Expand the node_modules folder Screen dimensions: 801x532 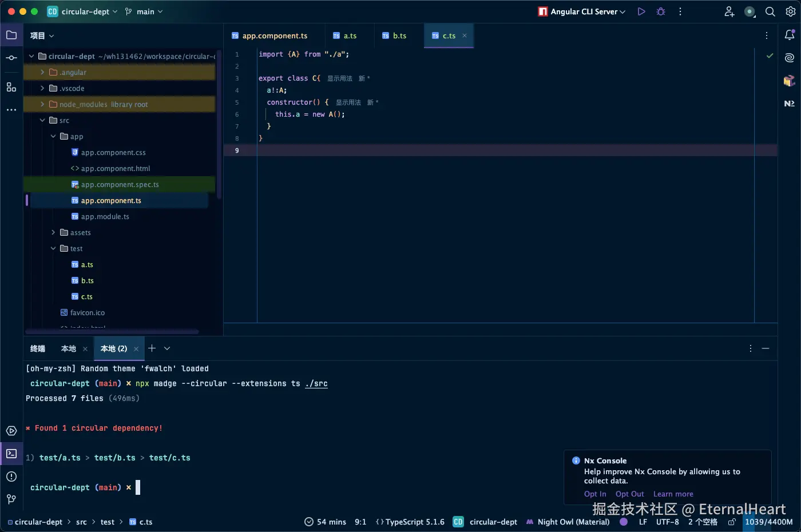[x=42, y=105]
